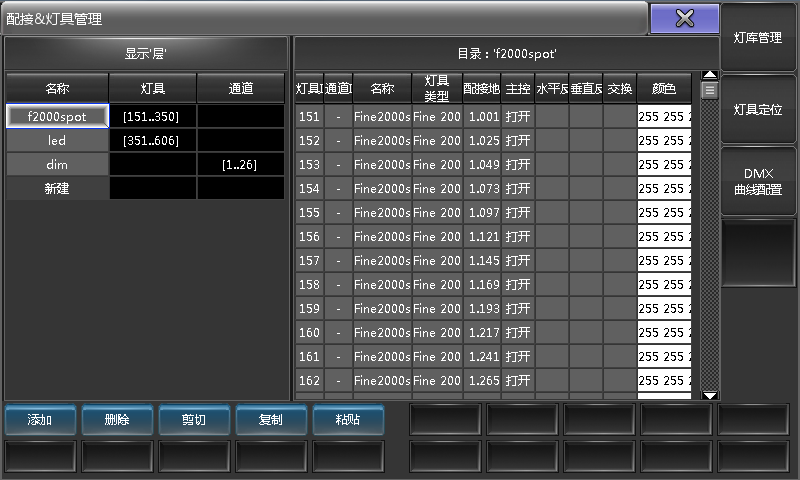Click the 目录 : 'f2000spot' header

pyautogui.click(x=507, y=54)
